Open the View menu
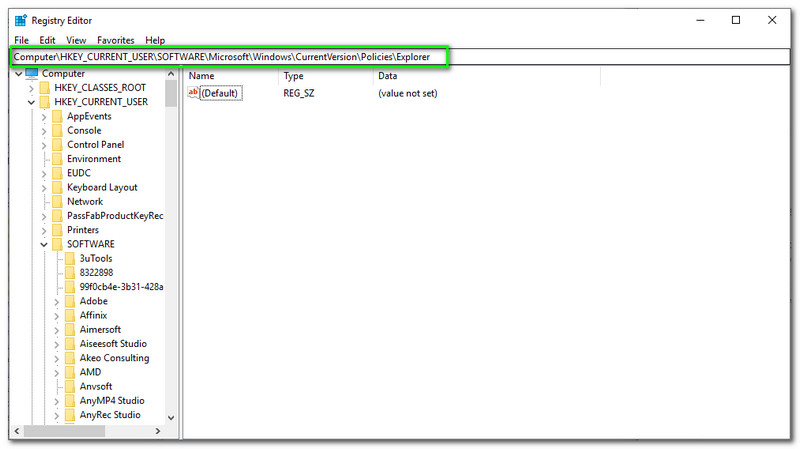 click(76, 40)
